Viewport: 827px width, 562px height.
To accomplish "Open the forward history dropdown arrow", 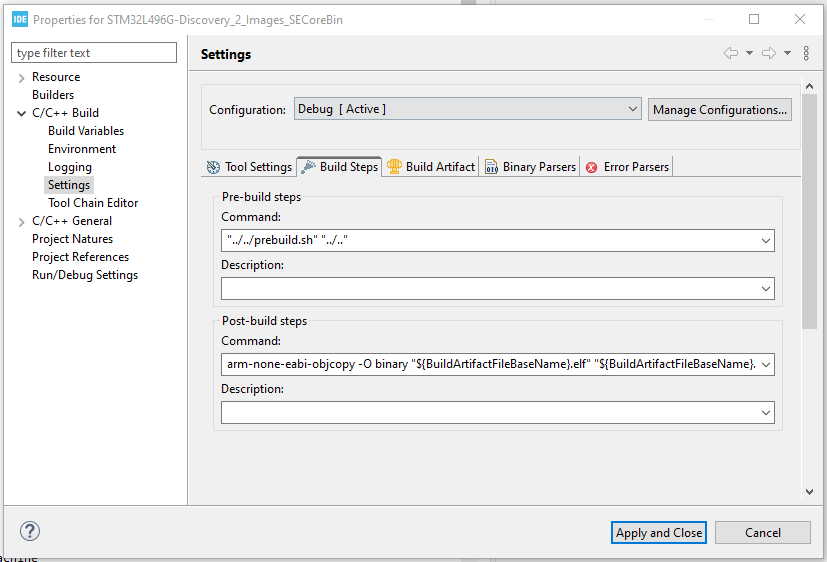I will (787, 53).
